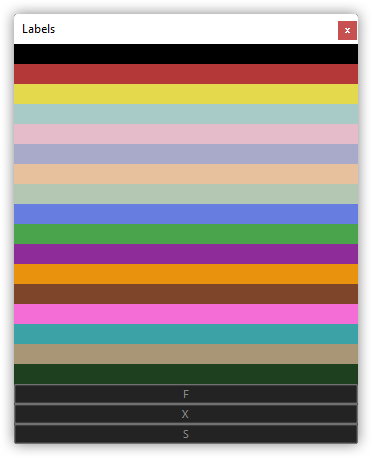Click the F button

click(x=186, y=394)
